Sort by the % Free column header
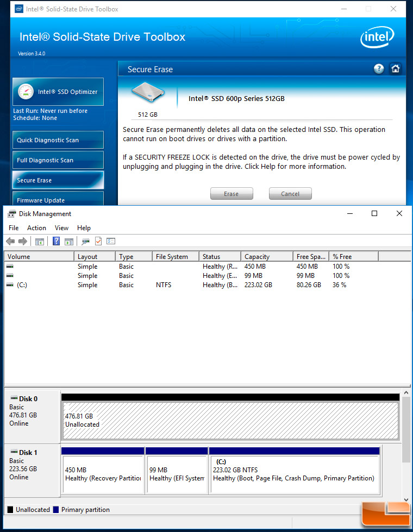 [x=354, y=256]
